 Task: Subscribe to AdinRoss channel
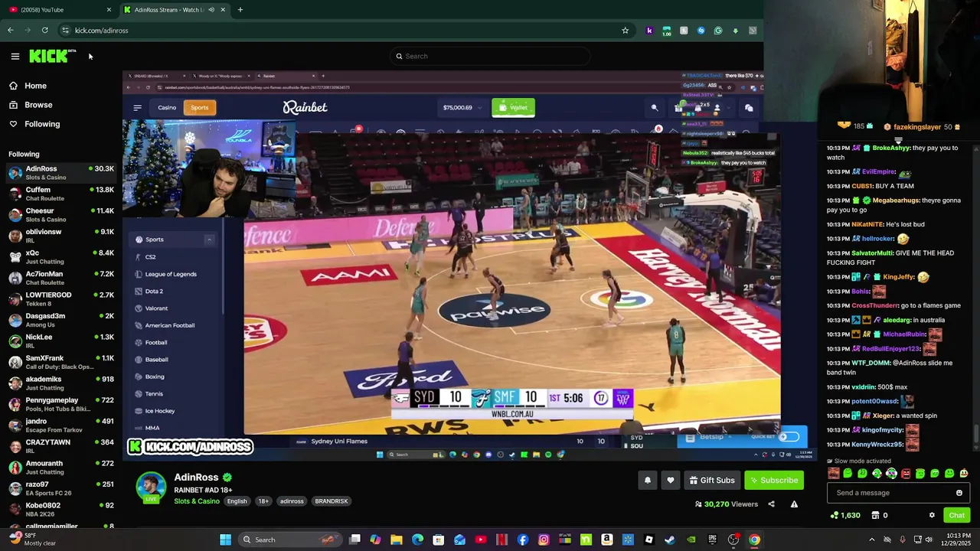click(x=774, y=480)
